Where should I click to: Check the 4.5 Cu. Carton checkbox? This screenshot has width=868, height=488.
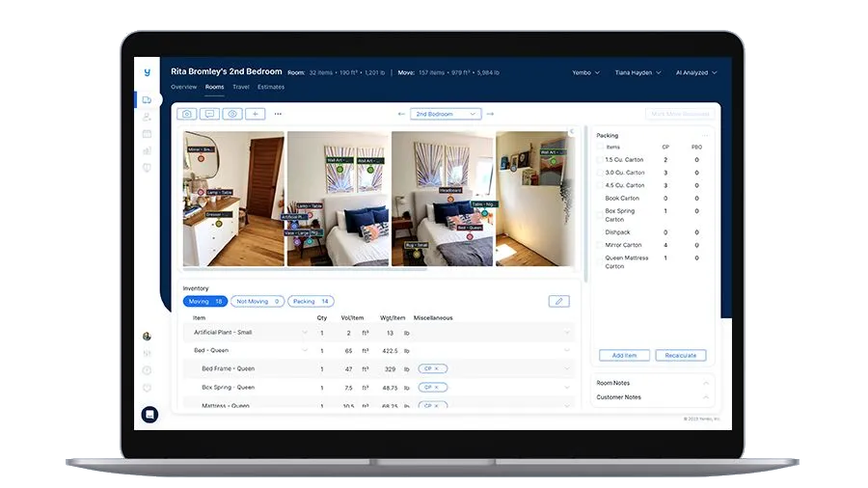(x=600, y=185)
